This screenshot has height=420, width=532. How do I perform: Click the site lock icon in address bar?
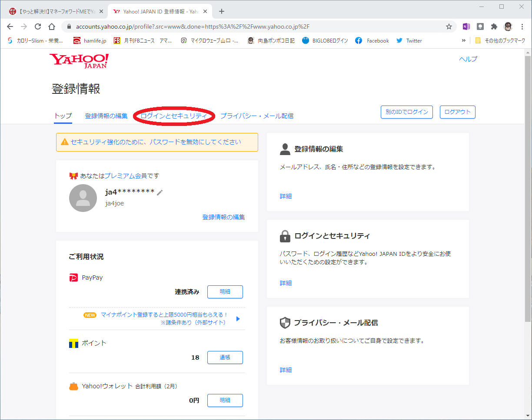pyautogui.click(x=69, y=26)
